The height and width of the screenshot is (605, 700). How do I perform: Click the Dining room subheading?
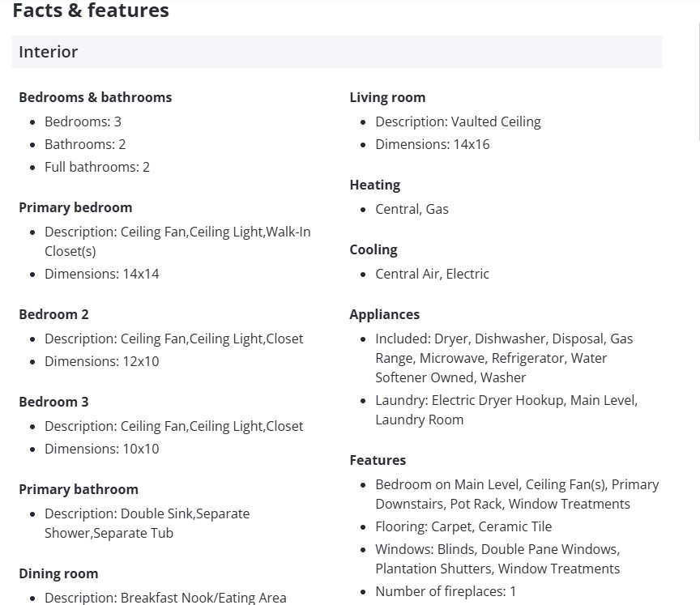[58, 573]
